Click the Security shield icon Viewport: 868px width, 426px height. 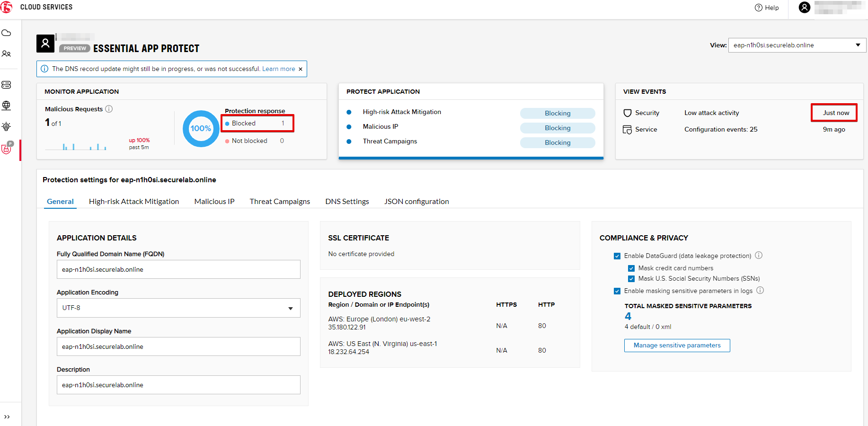click(x=628, y=113)
